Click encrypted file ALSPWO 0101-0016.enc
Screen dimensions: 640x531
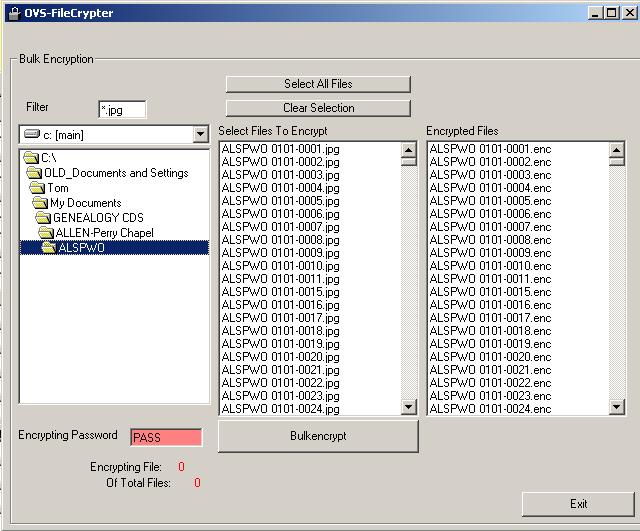[490, 305]
